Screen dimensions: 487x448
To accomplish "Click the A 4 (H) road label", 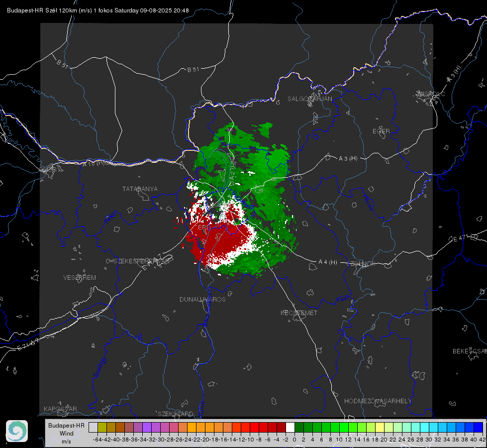I will (x=328, y=262).
